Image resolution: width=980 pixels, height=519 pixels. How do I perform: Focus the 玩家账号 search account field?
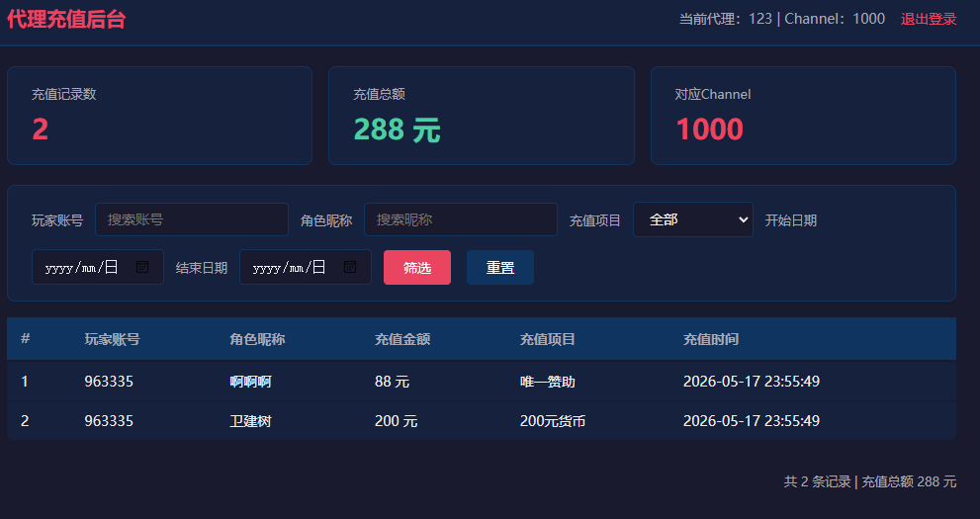tap(191, 219)
